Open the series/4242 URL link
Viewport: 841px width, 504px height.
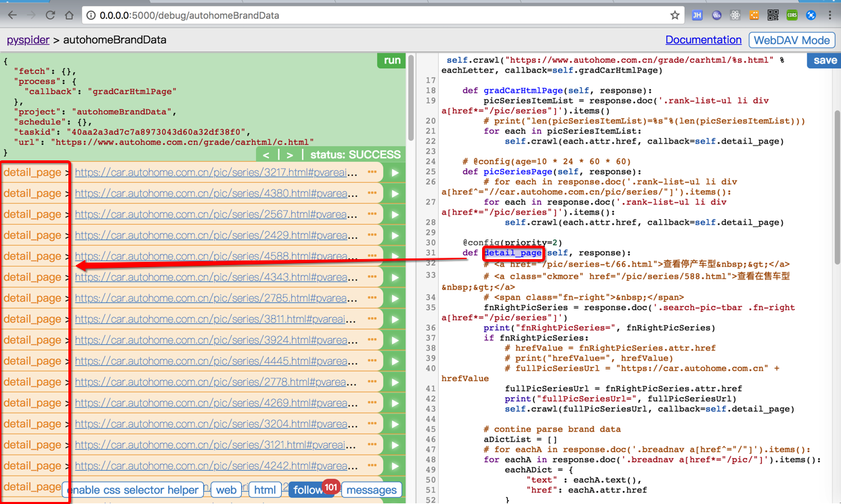(216, 466)
